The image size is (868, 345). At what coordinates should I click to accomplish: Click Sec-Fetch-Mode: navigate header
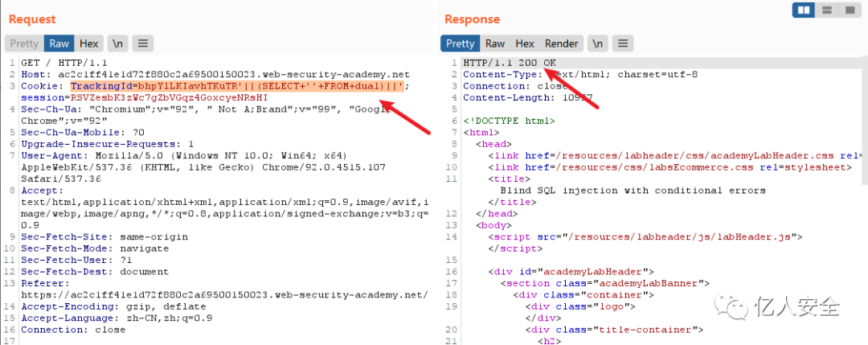pos(95,248)
